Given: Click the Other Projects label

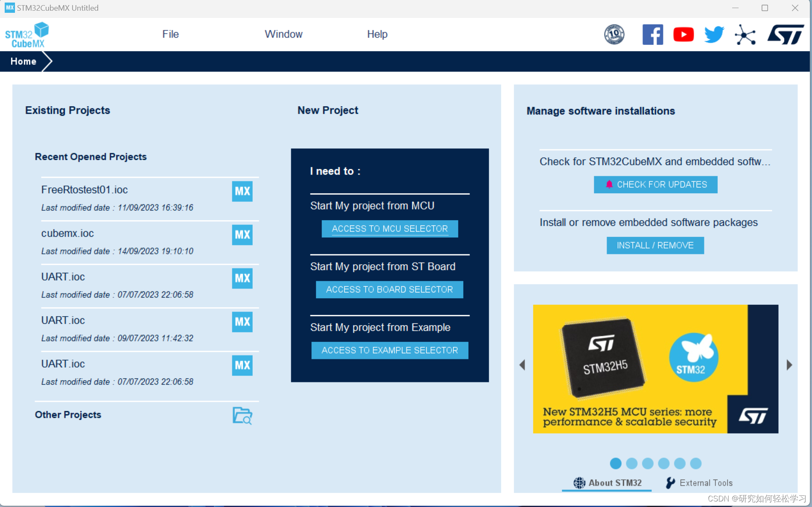Looking at the screenshot, I should (68, 414).
